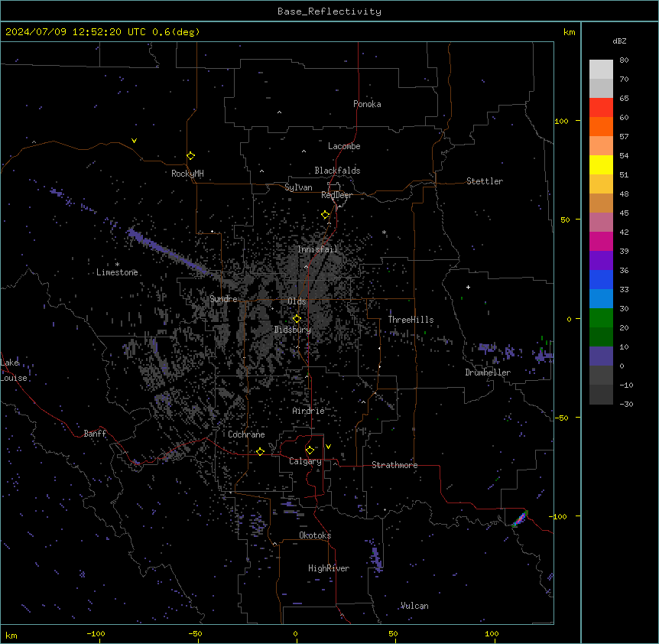Click the Calgary city label
The width and height of the screenshot is (659, 644).
[x=305, y=461]
